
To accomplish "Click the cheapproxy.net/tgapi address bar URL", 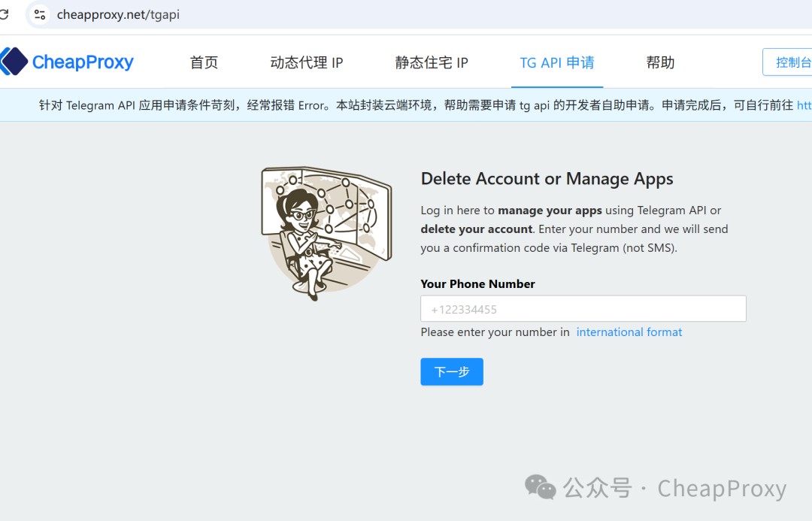I will click(x=118, y=14).
